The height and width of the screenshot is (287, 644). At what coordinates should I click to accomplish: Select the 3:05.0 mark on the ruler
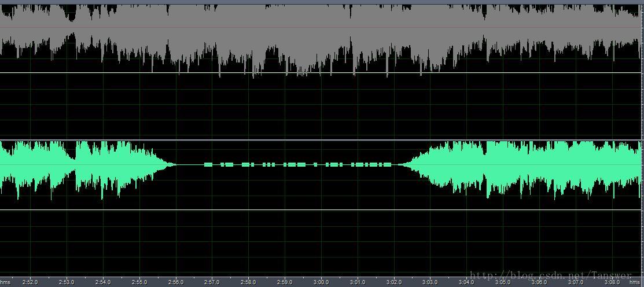point(503,282)
